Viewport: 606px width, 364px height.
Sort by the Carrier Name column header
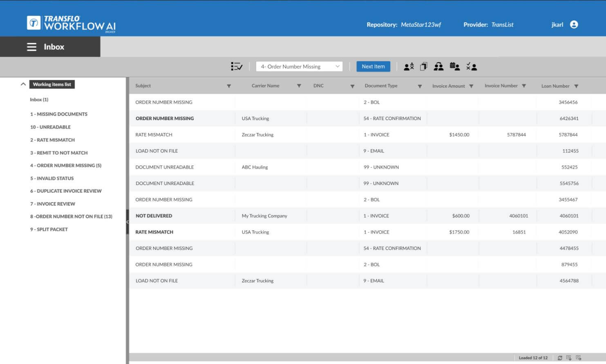(x=266, y=86)
